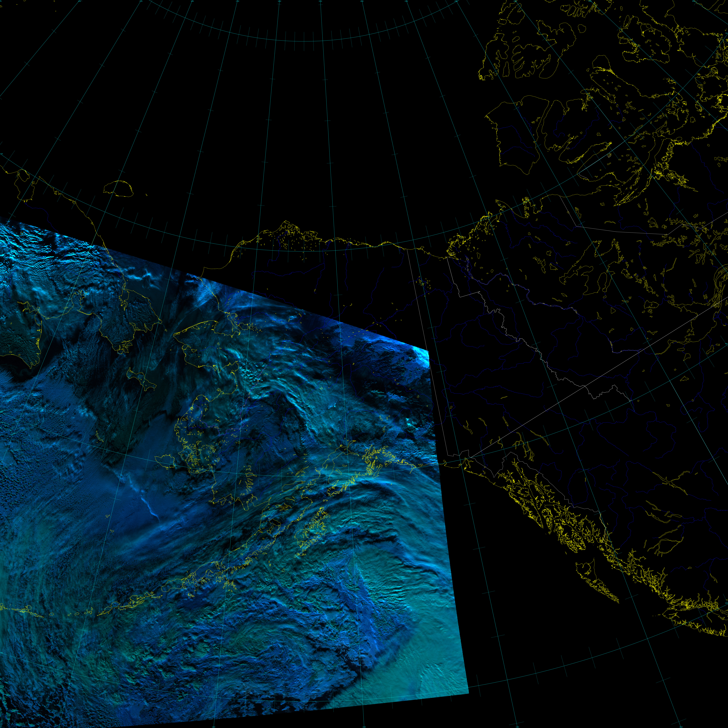Click the '180E' longitude label
The width and height of the screenshot is (728, 728).
(x=192, y=1)
